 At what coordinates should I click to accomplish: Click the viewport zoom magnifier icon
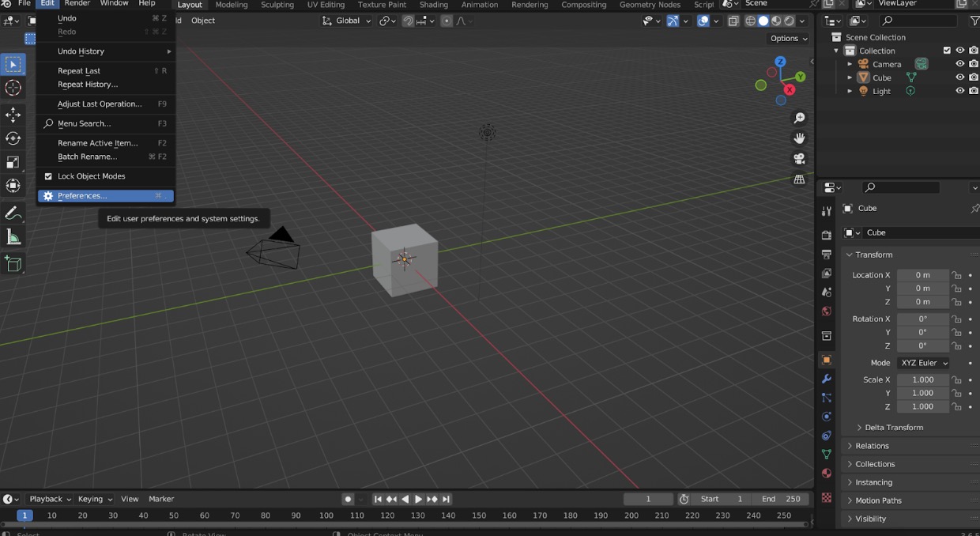click(x=799, y=118)
